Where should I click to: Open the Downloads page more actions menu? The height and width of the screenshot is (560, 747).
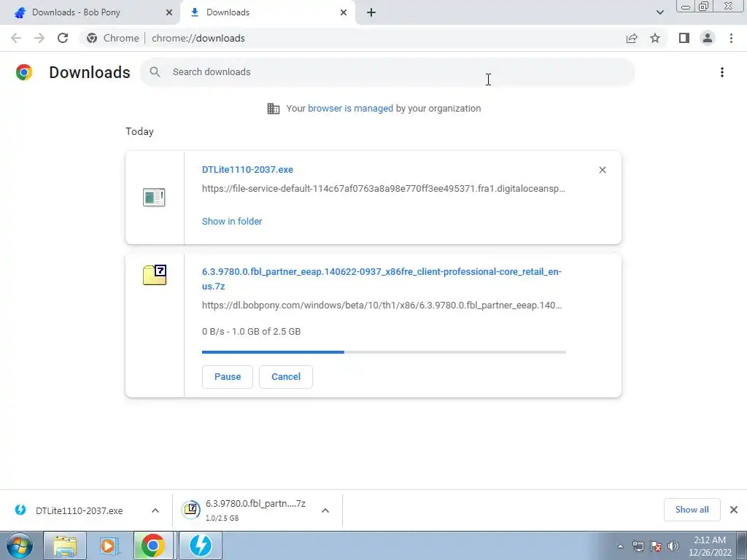[722, 72]
